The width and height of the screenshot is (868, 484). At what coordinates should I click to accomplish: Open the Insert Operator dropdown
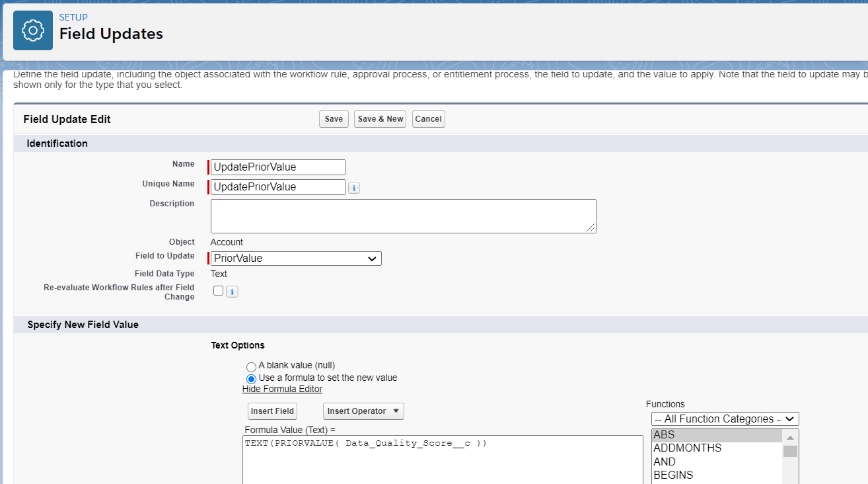(x=363, y=411)
